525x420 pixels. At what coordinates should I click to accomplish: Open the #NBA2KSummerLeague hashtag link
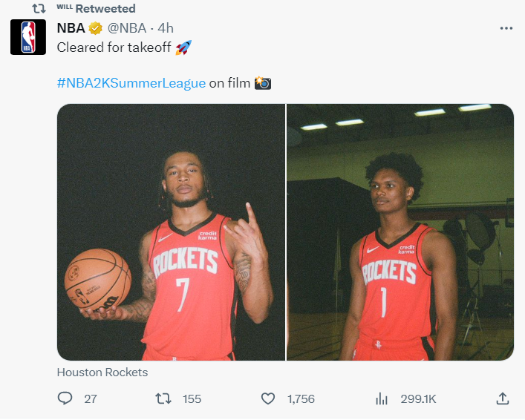[131, 83]
